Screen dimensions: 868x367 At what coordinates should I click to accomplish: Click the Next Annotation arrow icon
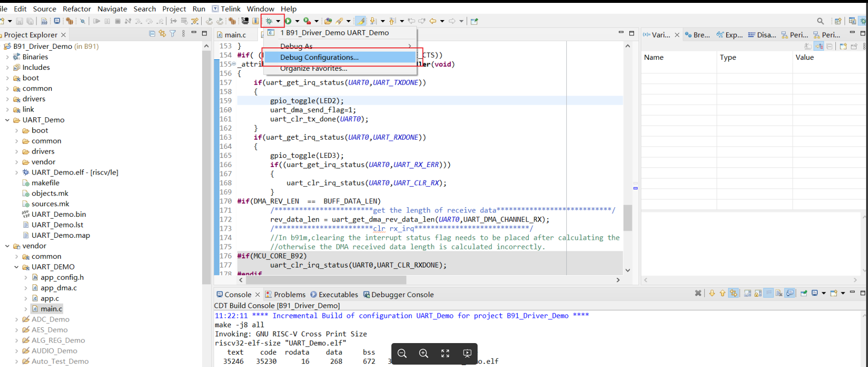coord(373,21)
